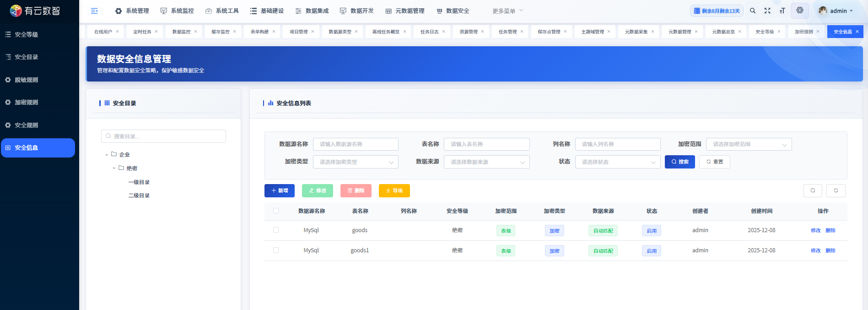This screenshot has width=868, height=310.
Task: Click the table search toggle icon
Action: pos(813,190)
